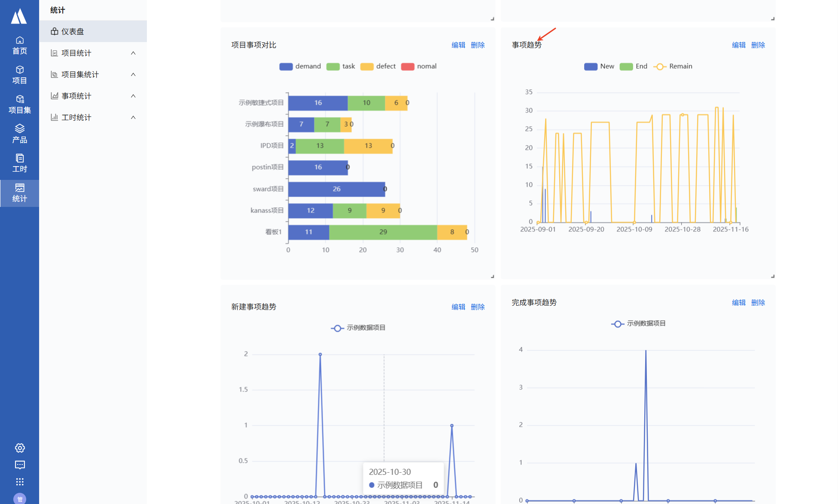
Task: Open 项目集统计 menu item
Action: [80, 75]
